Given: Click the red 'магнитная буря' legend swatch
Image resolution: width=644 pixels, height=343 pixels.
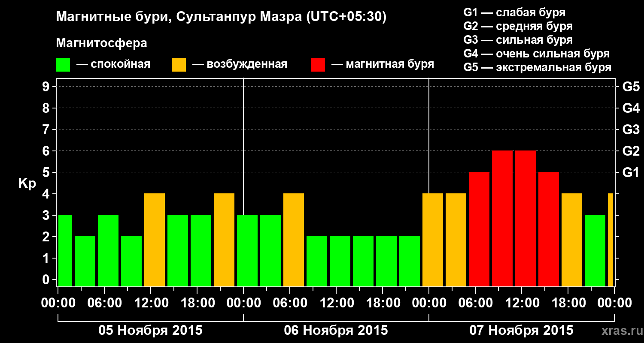Looking at the screenshot, I should pos(318,65).
